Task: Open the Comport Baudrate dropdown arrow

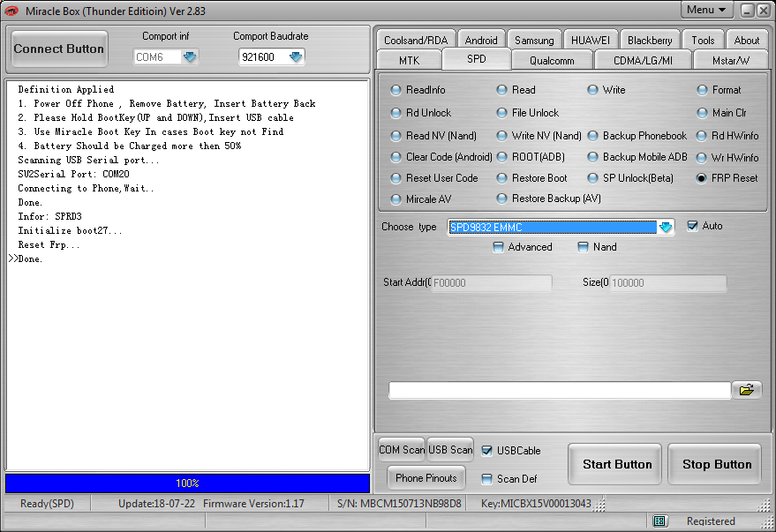Action: (x=296, y=56)
